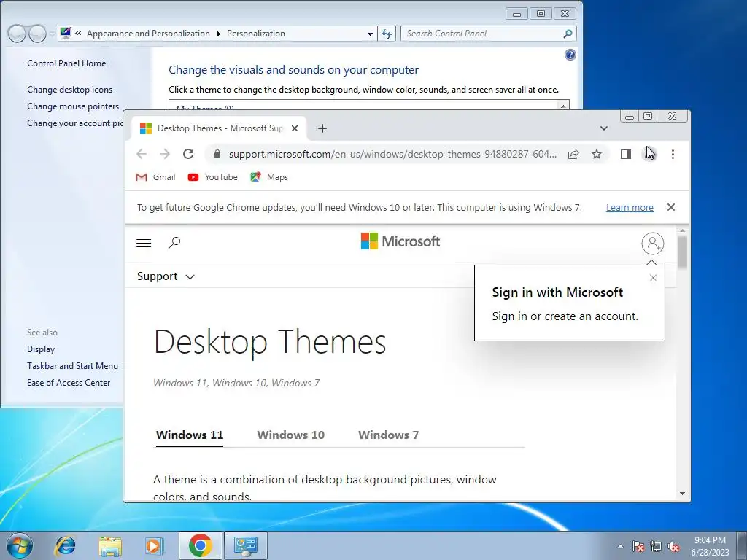Open Control Panel help icon
The height and width of the screenshot is (560, 747).
pyautogui.click(x=570, y=55)
